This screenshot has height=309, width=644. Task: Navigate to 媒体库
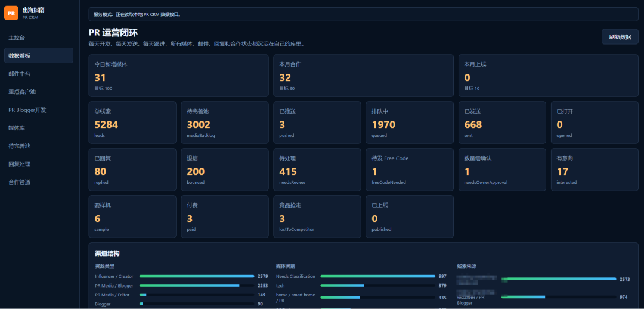pos(39,128)
